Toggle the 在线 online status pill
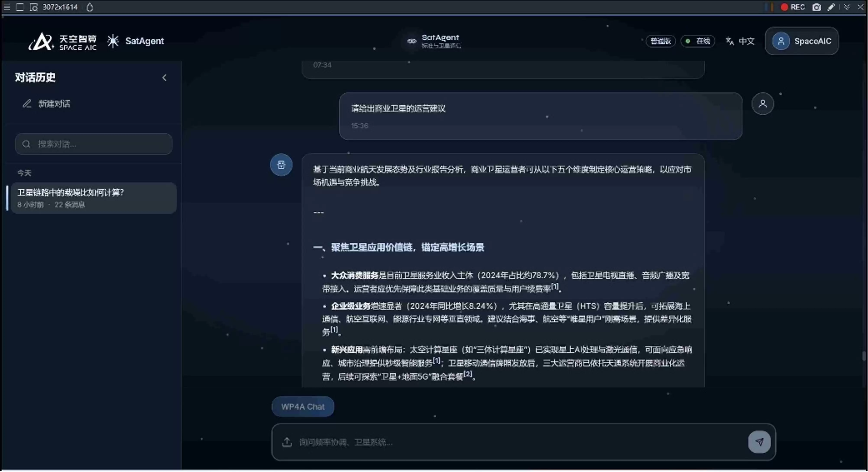Image resolution: width=868 pixels, height=472 pixels. pyautogui.click(x=698, y=41)
